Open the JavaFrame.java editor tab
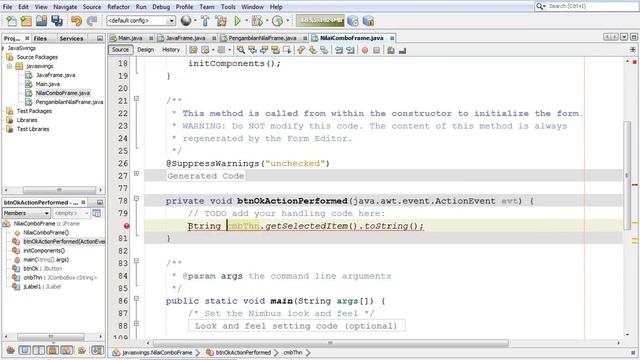Viewport: 640px width, 360px height. click(185, 38)
